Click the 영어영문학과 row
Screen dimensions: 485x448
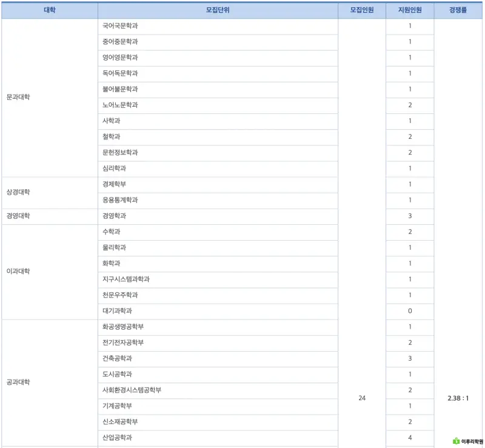(218, 58)
